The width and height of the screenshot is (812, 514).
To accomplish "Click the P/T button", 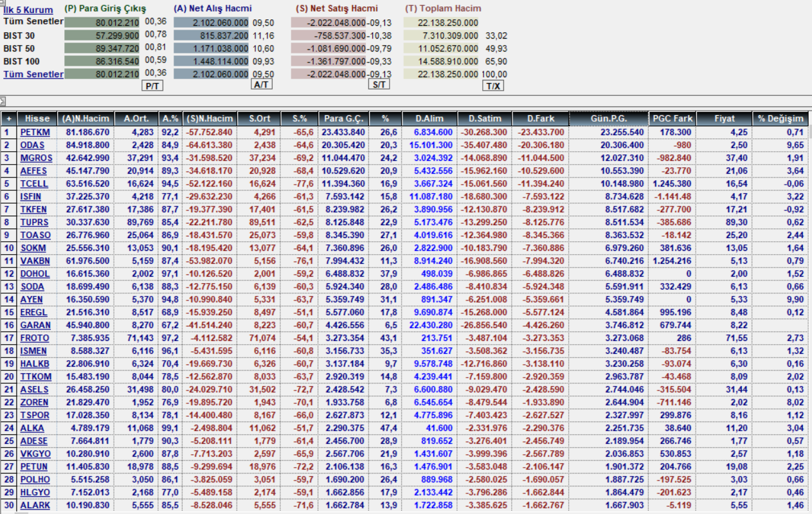I will click(x=152, y=85).
